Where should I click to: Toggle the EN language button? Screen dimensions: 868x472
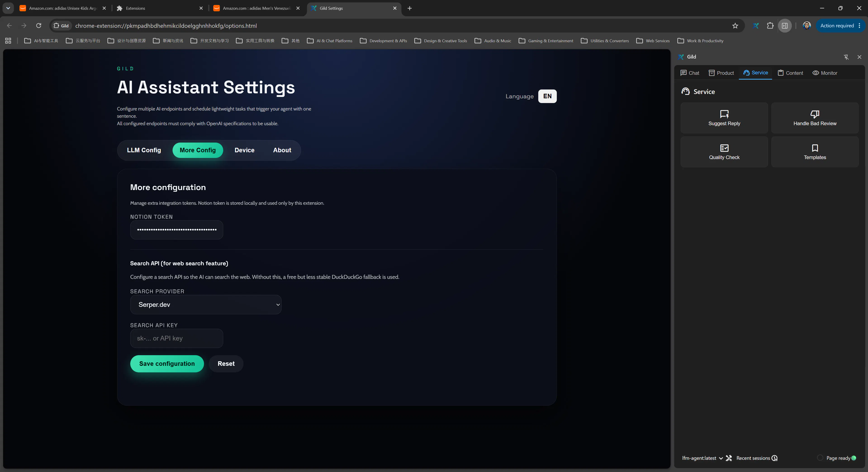coord(547,96)
